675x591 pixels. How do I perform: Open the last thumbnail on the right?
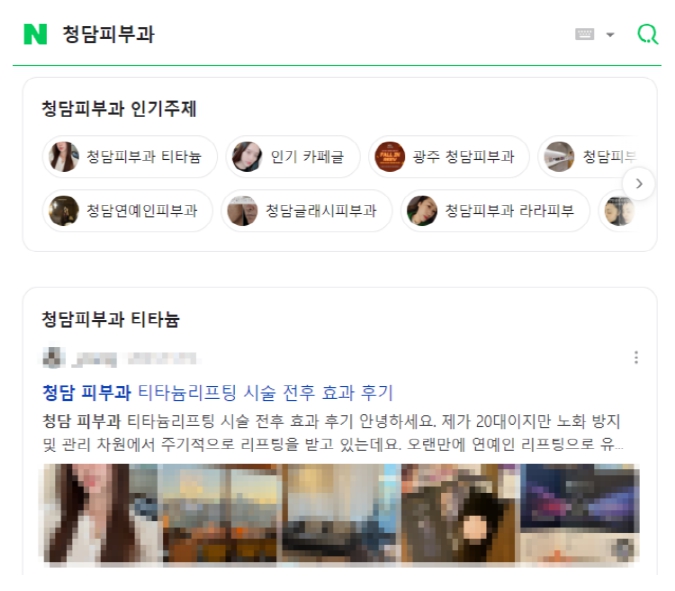coord(580,513)
